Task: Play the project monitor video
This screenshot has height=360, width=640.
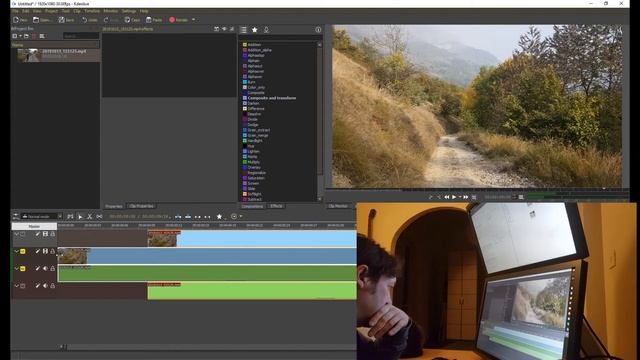Action: click(454, 197)
